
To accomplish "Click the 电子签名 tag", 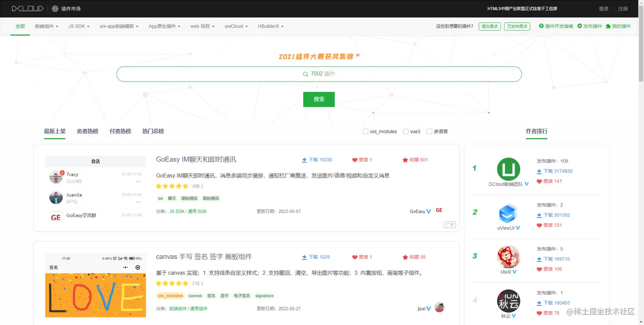I will 242,296.
